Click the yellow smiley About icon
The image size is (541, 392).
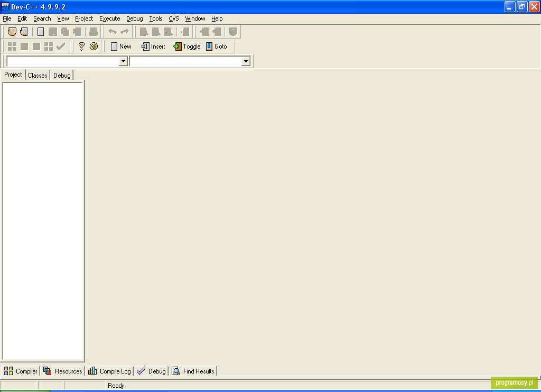(94, 46)
